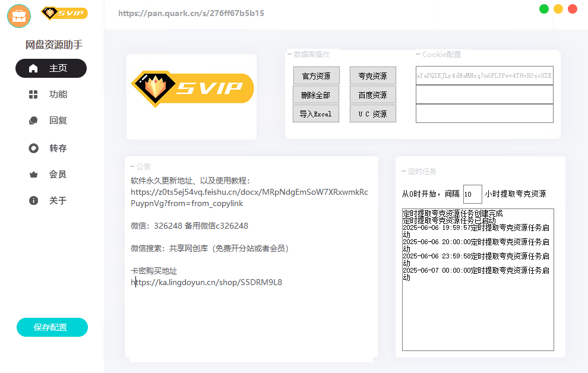Click the 网盘资源助手 title text
The image size is (588, 373).
point(53,45)
